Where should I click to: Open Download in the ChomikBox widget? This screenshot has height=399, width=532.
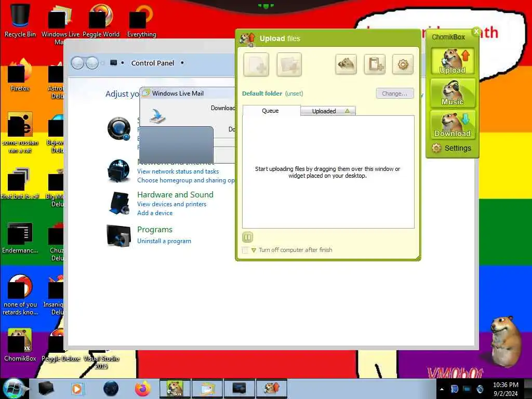[x=453, y=125]
